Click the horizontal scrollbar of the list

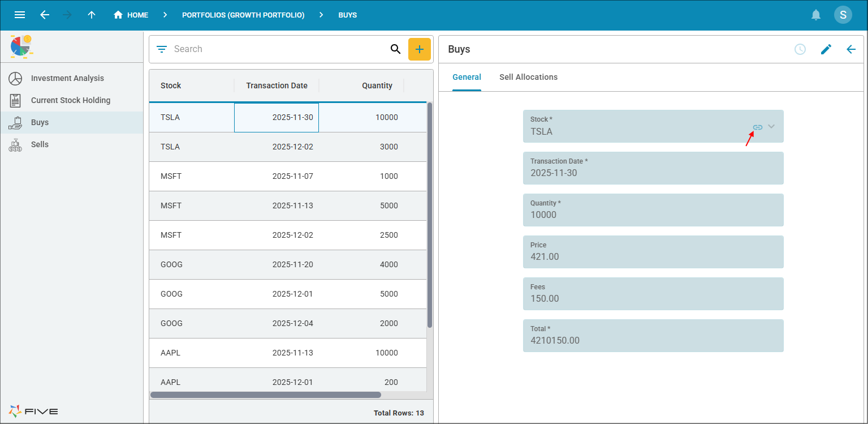(x=266, y=395)
